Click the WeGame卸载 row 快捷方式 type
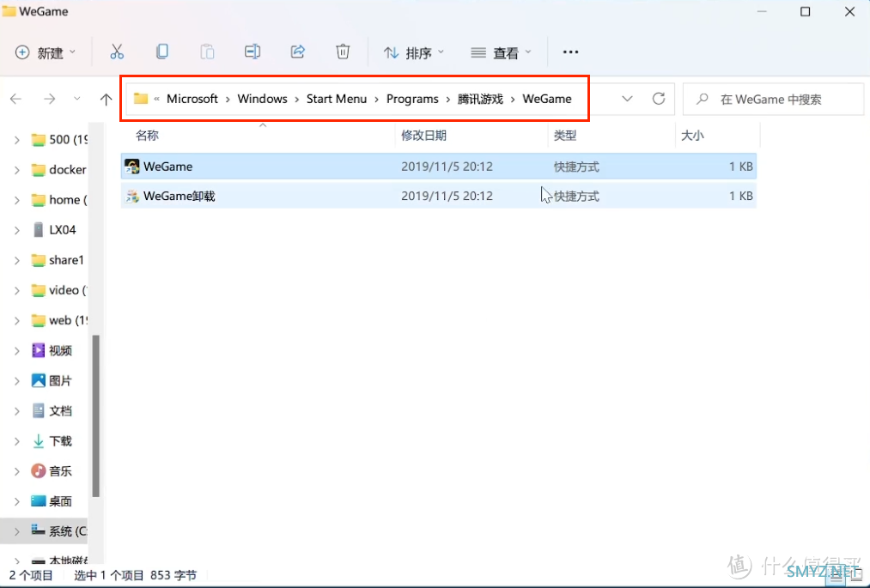870x588 pixels. [x=576, y=196]
